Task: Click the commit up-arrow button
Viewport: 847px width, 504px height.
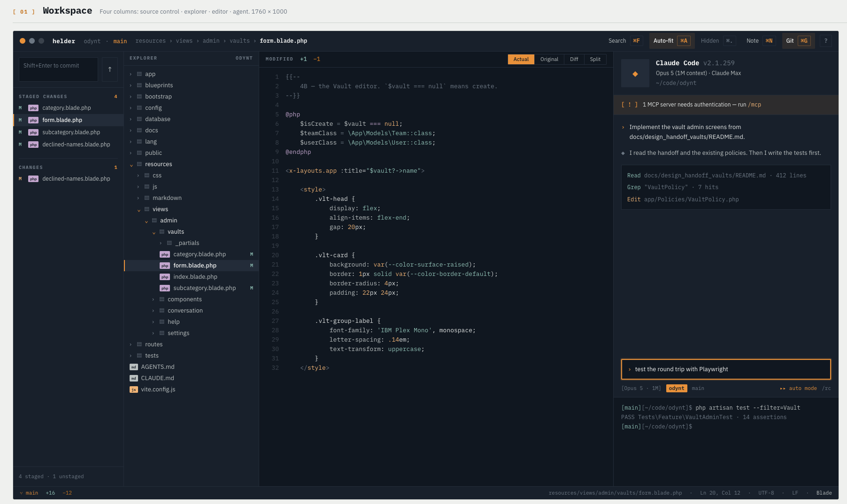Action: pos(110,69)
